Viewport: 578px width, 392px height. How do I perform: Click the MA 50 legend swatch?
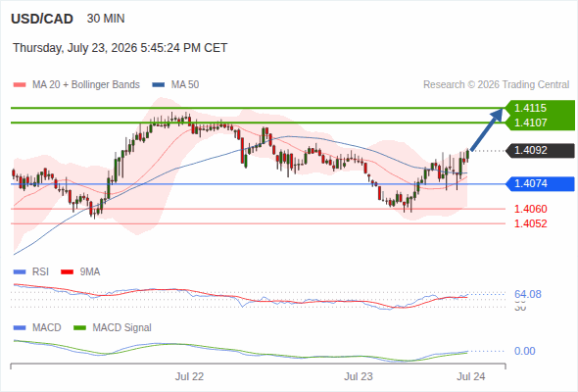pos(159,85)
